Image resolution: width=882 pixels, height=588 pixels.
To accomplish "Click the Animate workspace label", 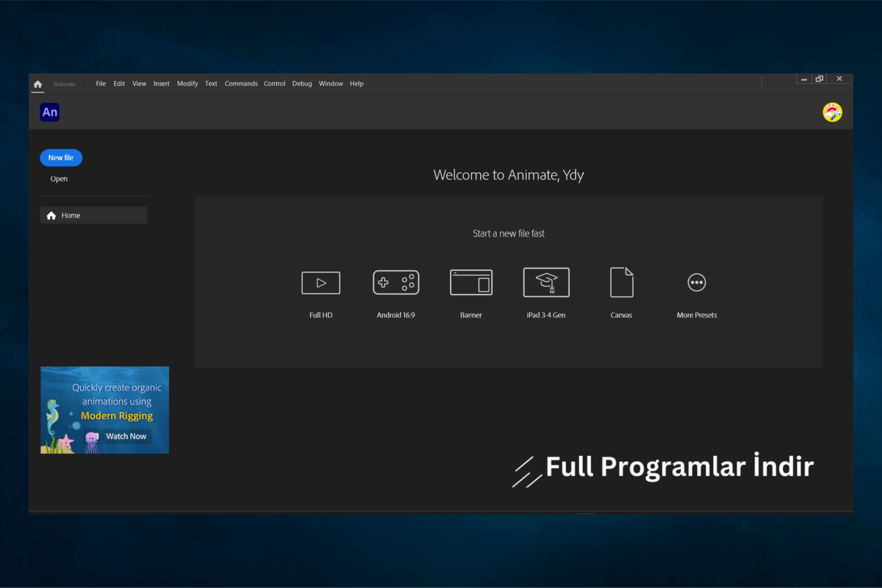I will tap(64, 84).
